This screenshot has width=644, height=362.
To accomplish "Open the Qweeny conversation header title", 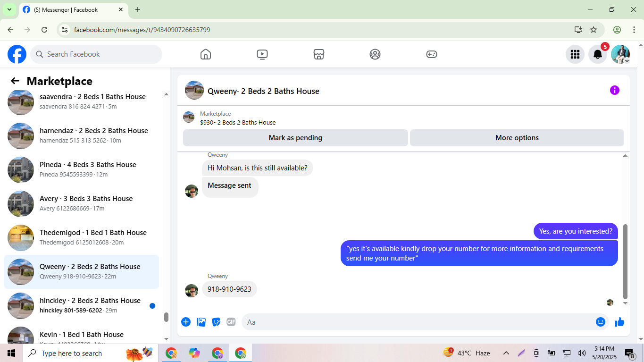I will (x=263, y=91).
